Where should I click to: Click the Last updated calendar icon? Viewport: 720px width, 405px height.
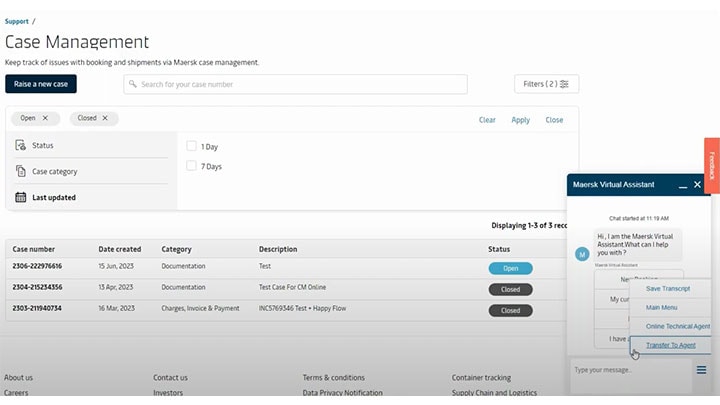21,197
